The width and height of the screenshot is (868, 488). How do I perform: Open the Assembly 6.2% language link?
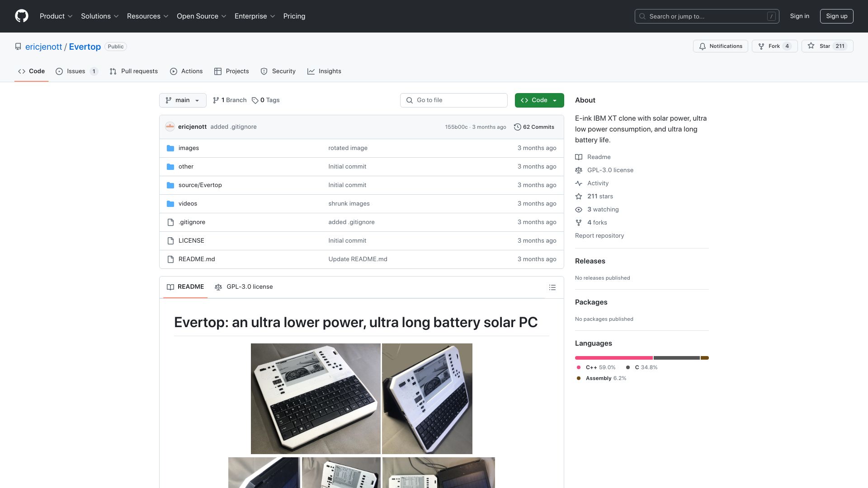click(602, 379)
